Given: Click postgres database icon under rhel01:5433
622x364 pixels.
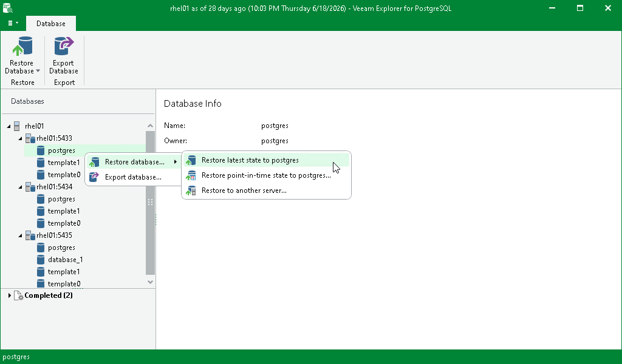Looking at the screenshot, I should tap(41, 150).
